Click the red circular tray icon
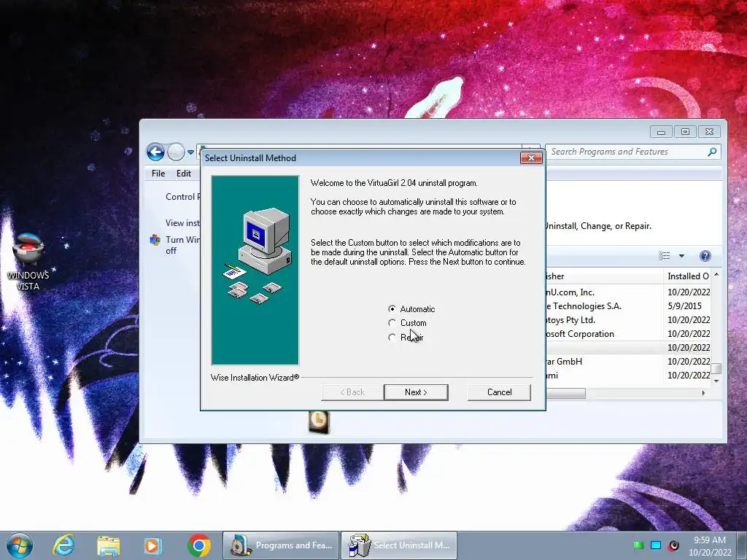 click(673, 545)
